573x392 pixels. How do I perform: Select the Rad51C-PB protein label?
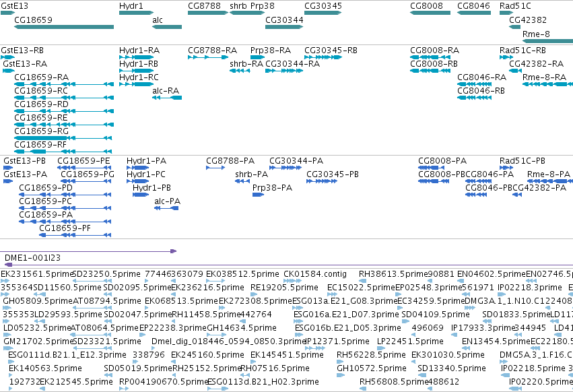523,161
